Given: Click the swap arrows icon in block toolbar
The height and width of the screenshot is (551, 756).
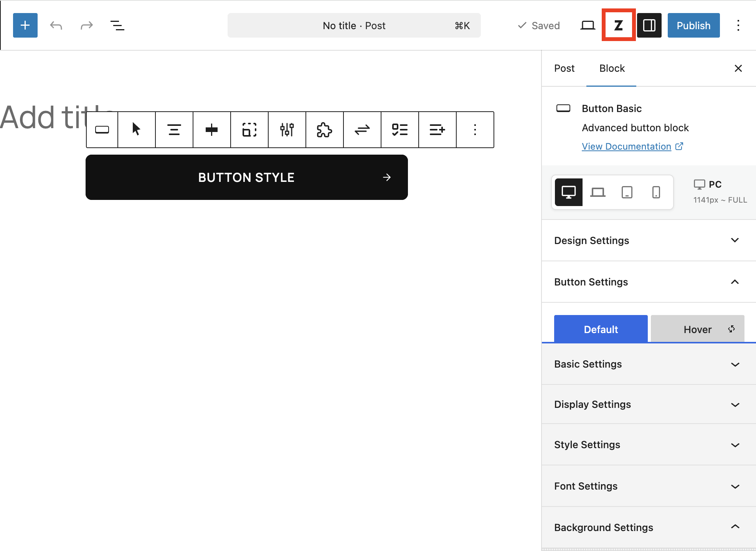Looking at the screenshot, I should 362,130.
